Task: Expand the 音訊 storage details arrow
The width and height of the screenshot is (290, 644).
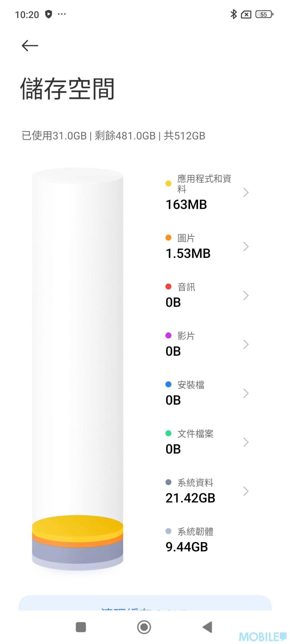Action: [x=246, y=295]
